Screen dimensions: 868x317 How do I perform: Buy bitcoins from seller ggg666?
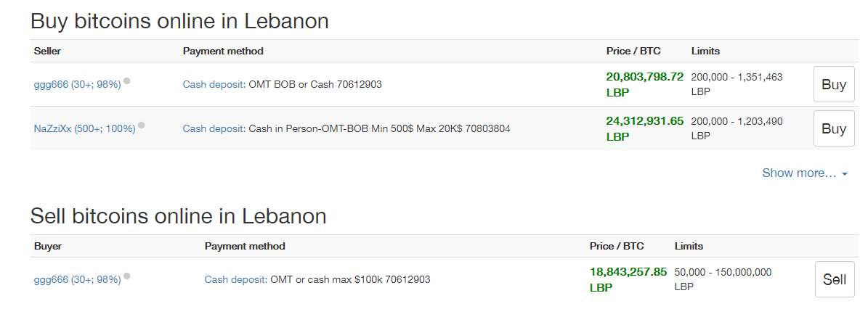tap(834, 85)
